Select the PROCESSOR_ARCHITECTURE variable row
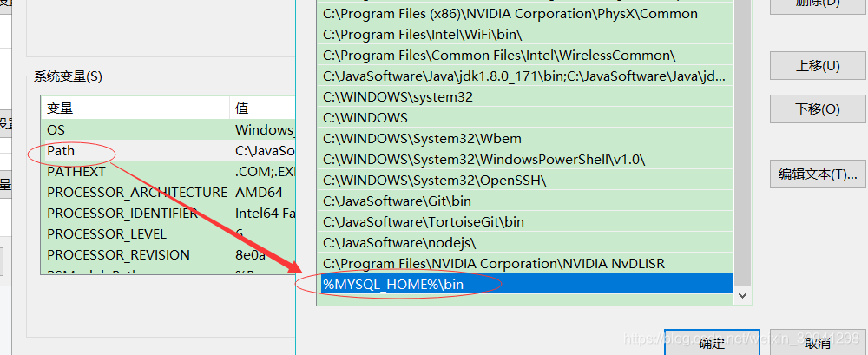Image resolution: width=868 pixels, height=355 pixels. (168, 192)
